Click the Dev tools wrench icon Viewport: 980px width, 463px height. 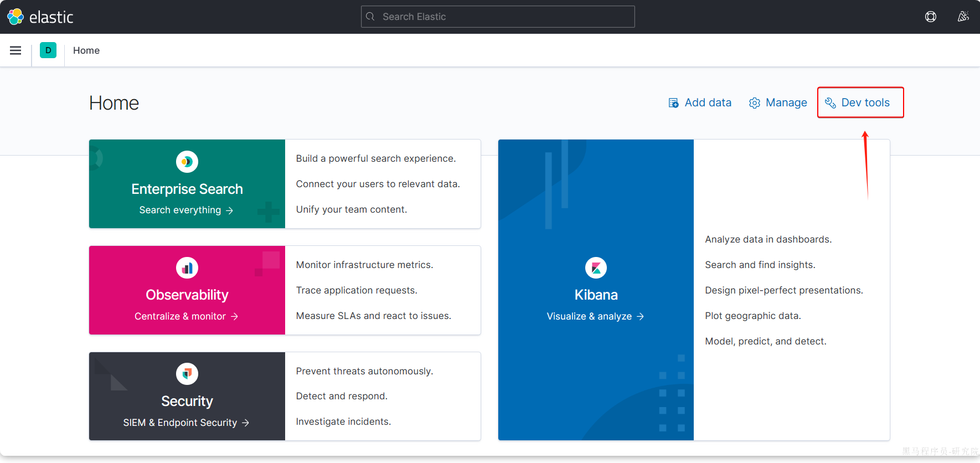tap(830, 103)
